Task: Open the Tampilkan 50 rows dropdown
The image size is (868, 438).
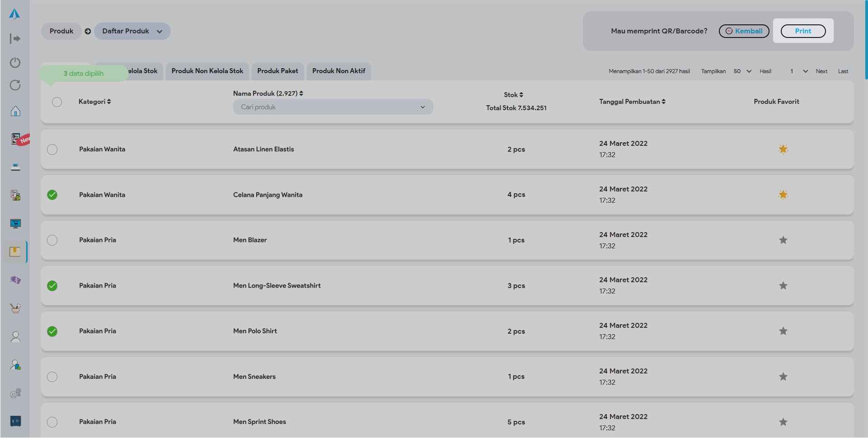Action: click(x=742, y=71)
